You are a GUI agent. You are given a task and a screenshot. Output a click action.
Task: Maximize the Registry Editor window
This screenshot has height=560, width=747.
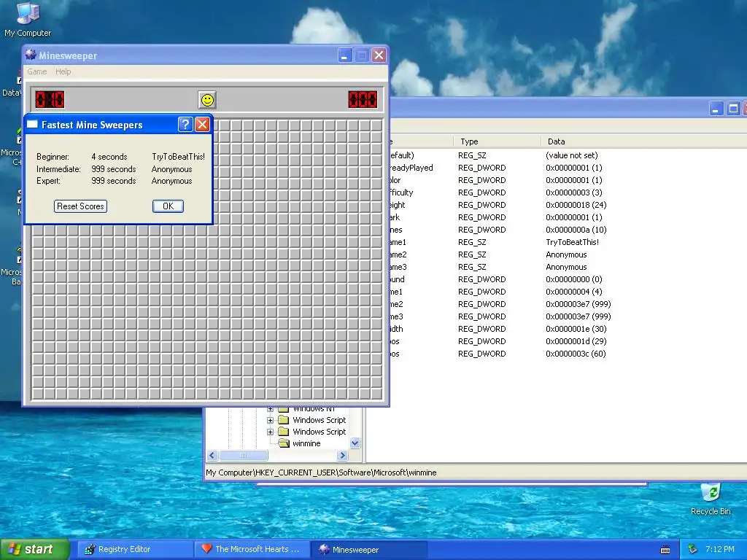point(733,109)
